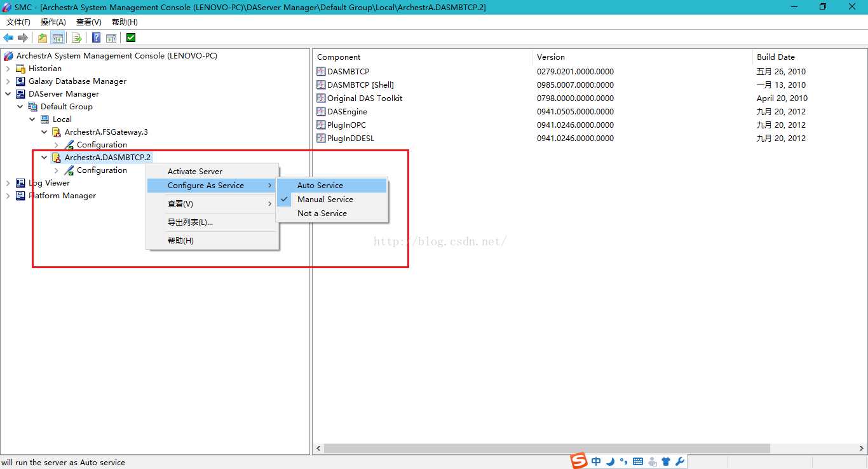Expand the Historian tree node

(8, 69)
